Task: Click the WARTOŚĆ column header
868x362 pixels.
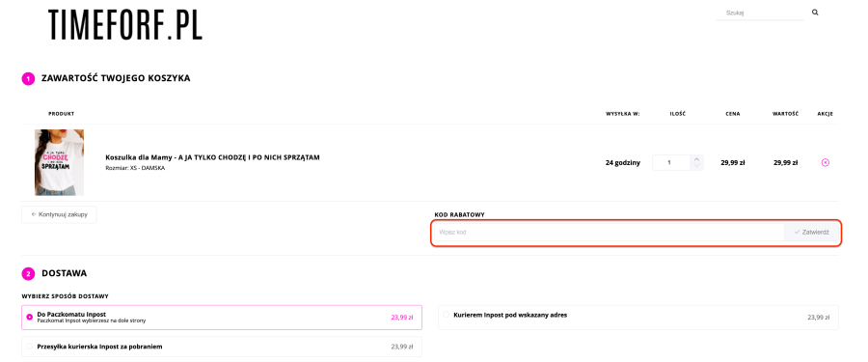Action: point(785,114)
